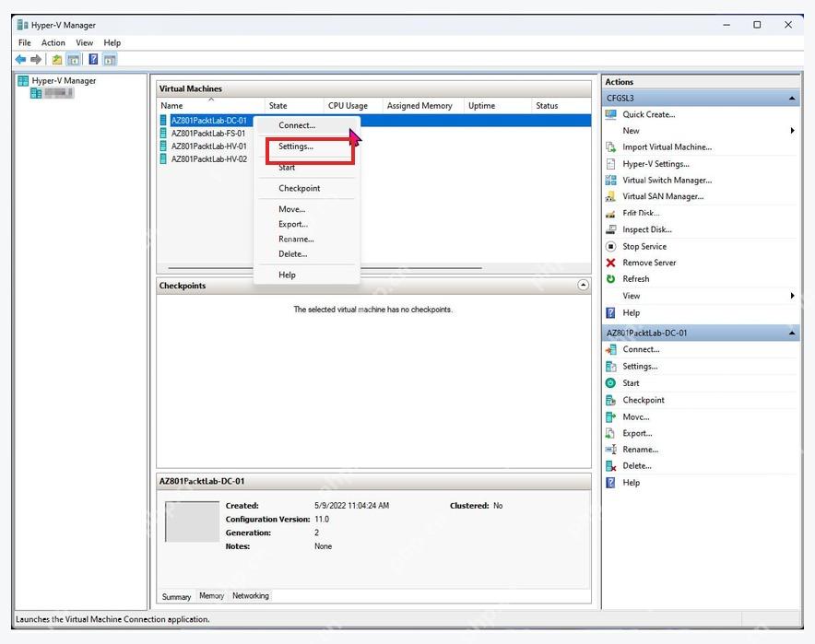Viewport: 815px width, 644px height.
Task: Choose Delete... from the context menu
Action: pos(307,254)
